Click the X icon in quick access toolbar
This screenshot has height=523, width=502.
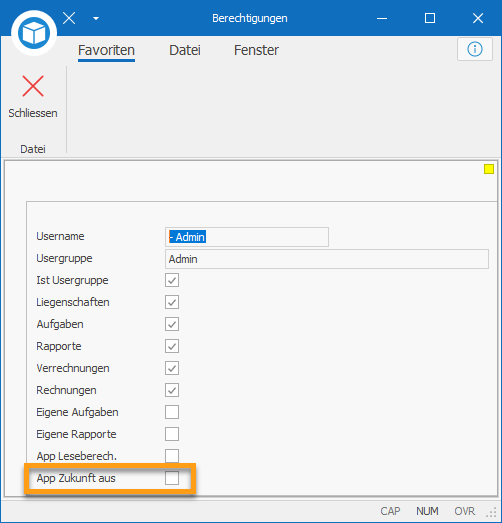[x=69, y=18]
